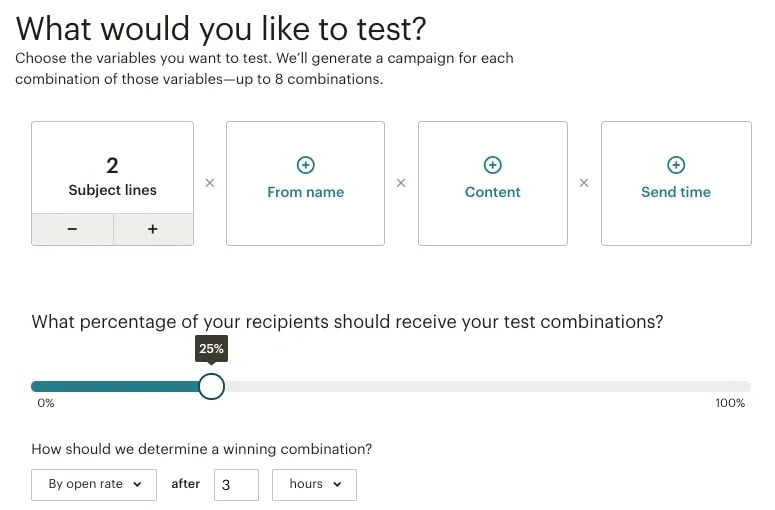Click the plus icon above From name
This screenshot has height=510, width=775.
click(x=306, y=164)
